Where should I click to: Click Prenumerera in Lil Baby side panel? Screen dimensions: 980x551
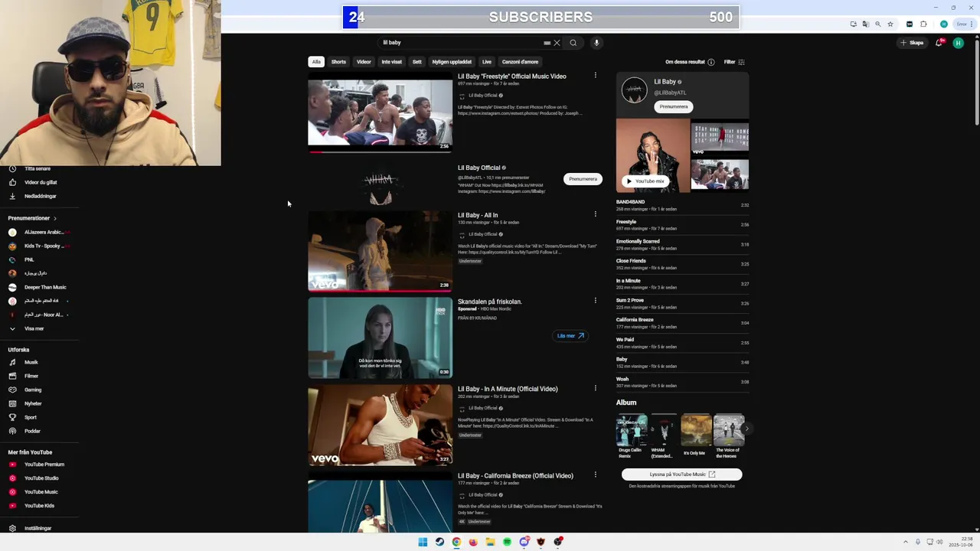[x=674, y=106]
